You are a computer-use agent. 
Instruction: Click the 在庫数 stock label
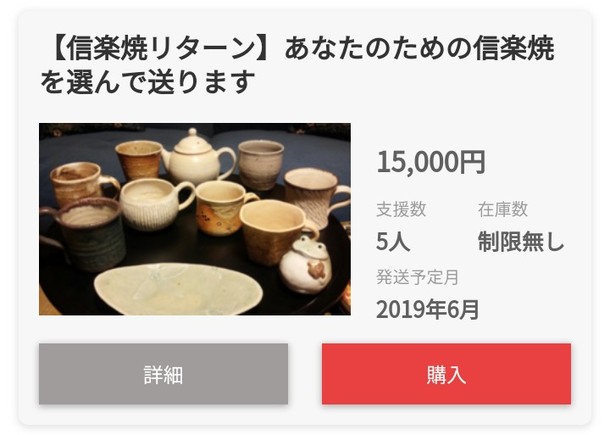tap(503, 209)
